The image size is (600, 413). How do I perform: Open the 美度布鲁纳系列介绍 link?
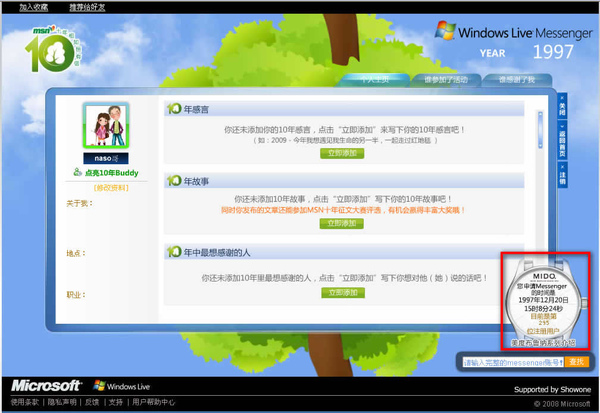point(543,343)
